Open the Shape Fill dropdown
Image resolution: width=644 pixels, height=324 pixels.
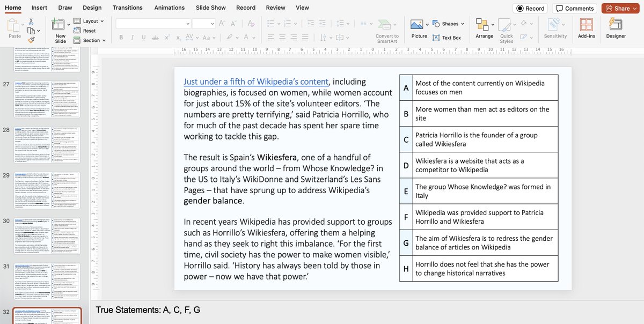tap(530, 24)
